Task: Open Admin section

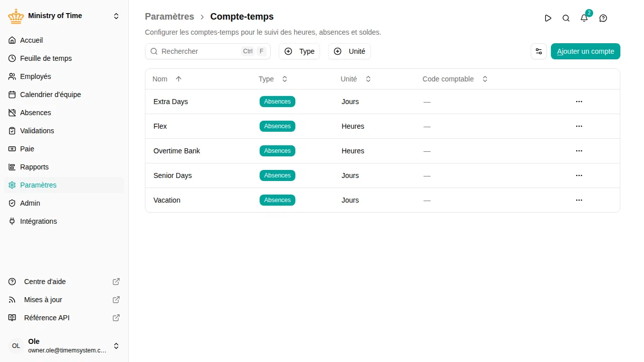Action: [64, 203]
